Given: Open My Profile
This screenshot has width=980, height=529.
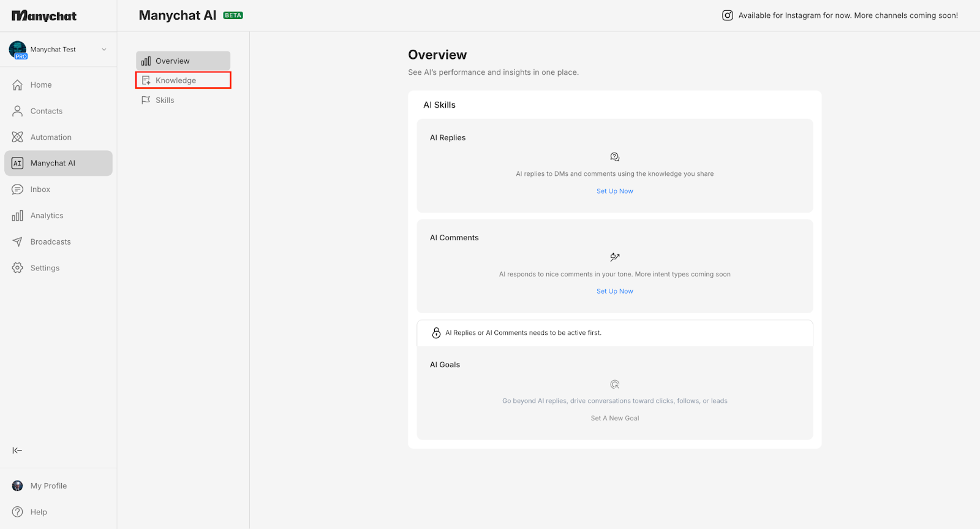Looking at the screenshot, I should (x=48, y=486).
